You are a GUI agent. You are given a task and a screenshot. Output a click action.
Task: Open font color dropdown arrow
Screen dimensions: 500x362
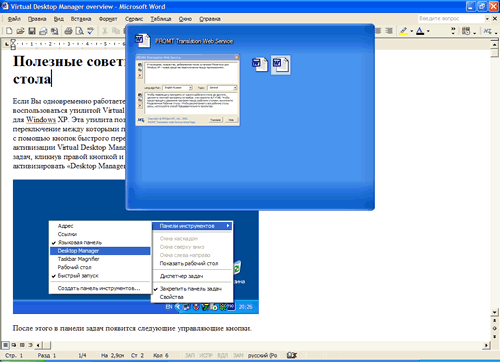pyautogui.click(x=428, y=31)
